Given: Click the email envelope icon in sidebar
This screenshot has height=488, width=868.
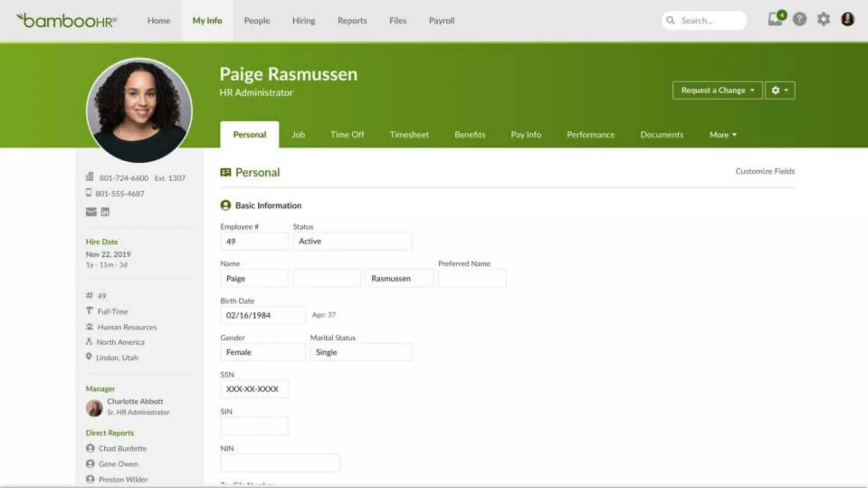Looking at the screenshot, I should click(x=91, y=212).
